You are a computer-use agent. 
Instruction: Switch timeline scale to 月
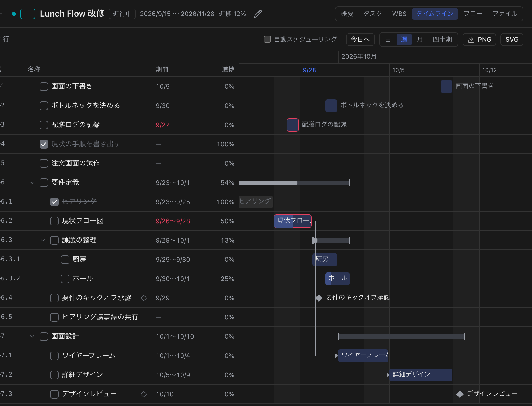click(420, 40)
